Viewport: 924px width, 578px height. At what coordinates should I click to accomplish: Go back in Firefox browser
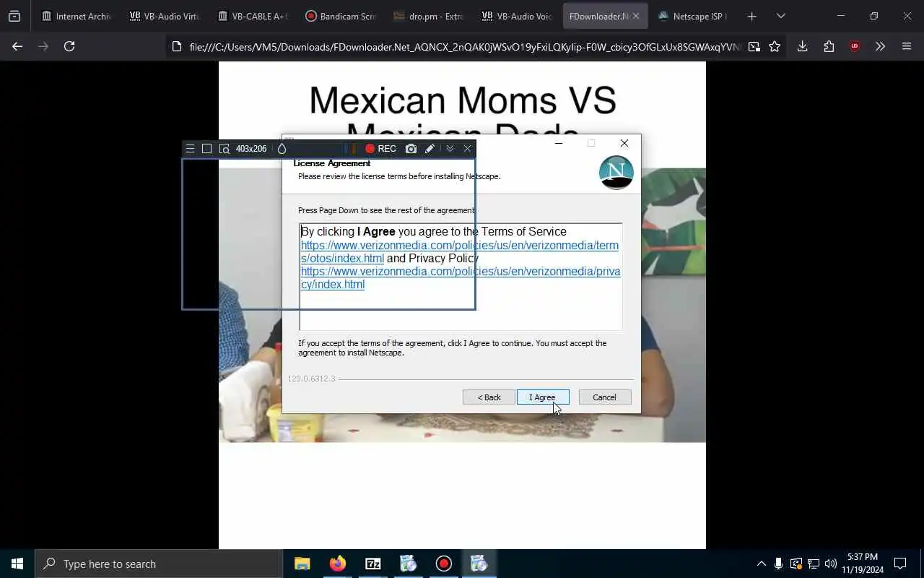(x=17, y=46)
